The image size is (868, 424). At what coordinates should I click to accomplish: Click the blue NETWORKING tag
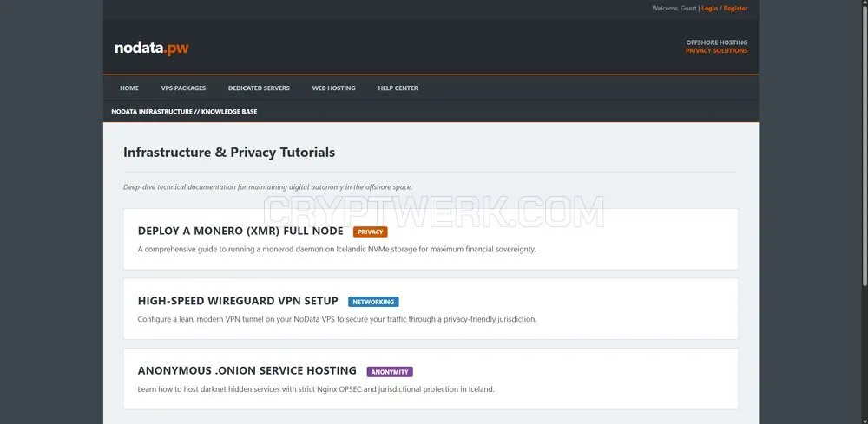[373, 302]
